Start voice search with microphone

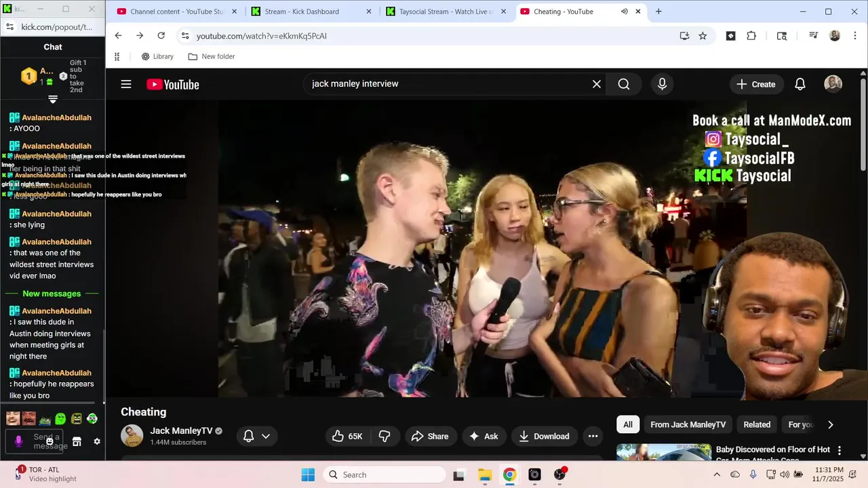pyautogui.click(x=662, y=84)
